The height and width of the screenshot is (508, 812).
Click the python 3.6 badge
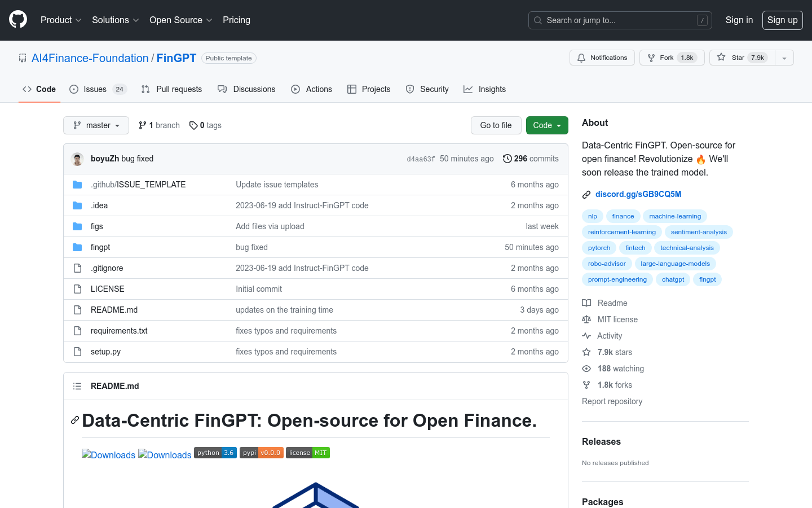[x=215, y=453]
